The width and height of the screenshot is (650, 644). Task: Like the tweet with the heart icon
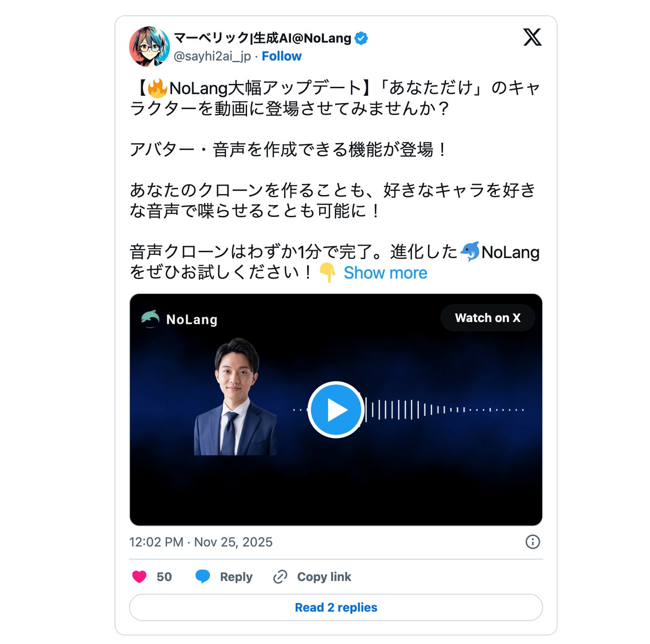click(x=139, y=577)
